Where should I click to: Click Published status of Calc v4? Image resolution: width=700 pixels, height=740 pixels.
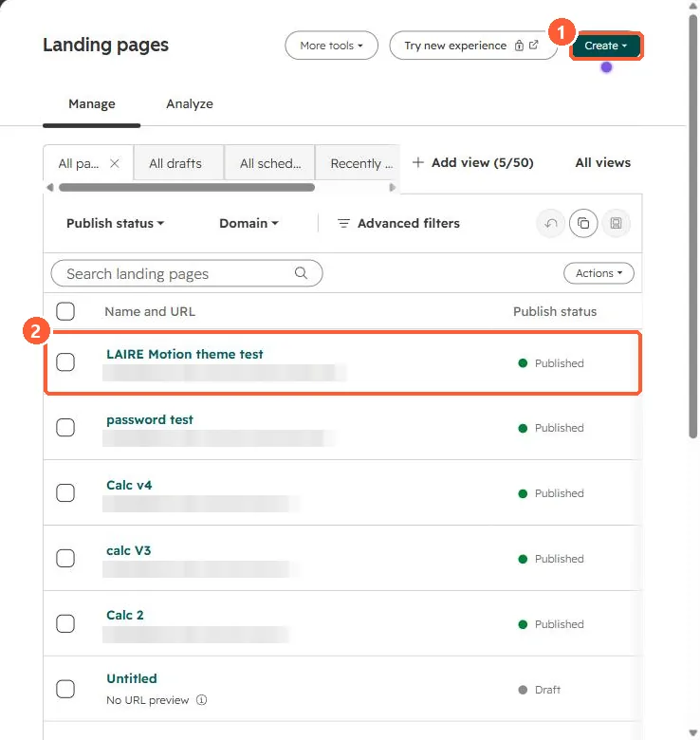[551, 493]
